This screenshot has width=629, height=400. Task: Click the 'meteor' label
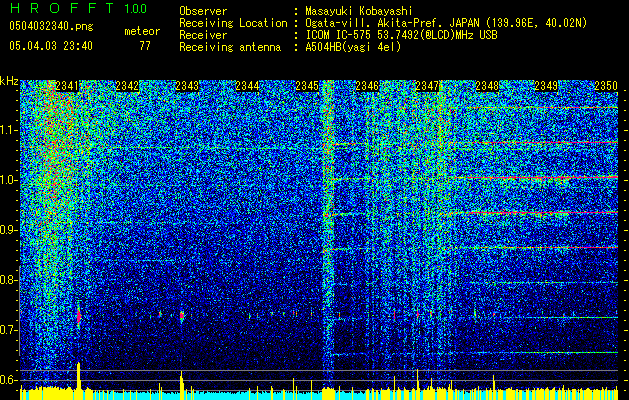(x=142, y=31)
